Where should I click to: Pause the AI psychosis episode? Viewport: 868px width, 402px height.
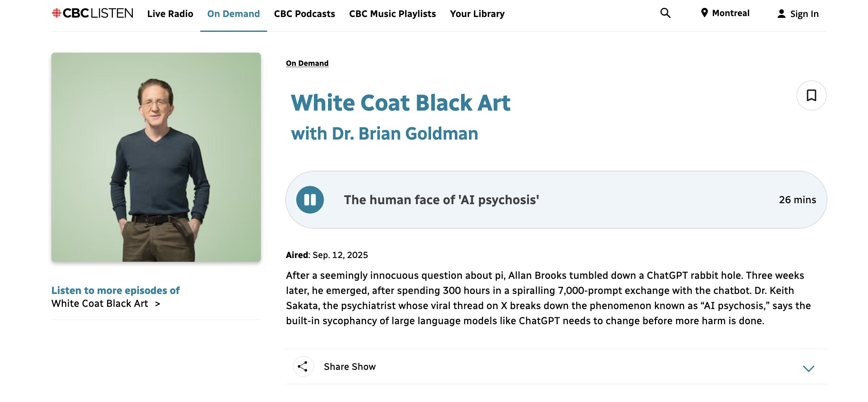pyautogui.click(x=310, y=200)
